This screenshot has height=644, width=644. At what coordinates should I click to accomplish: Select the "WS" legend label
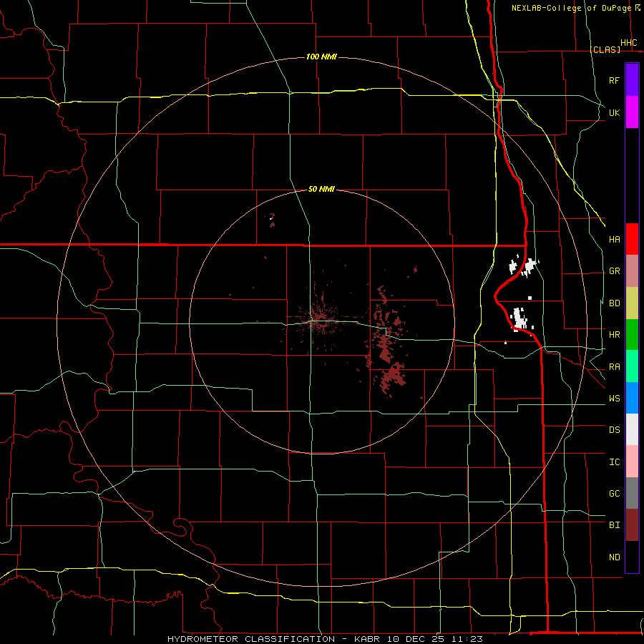[x=614, y=399]
